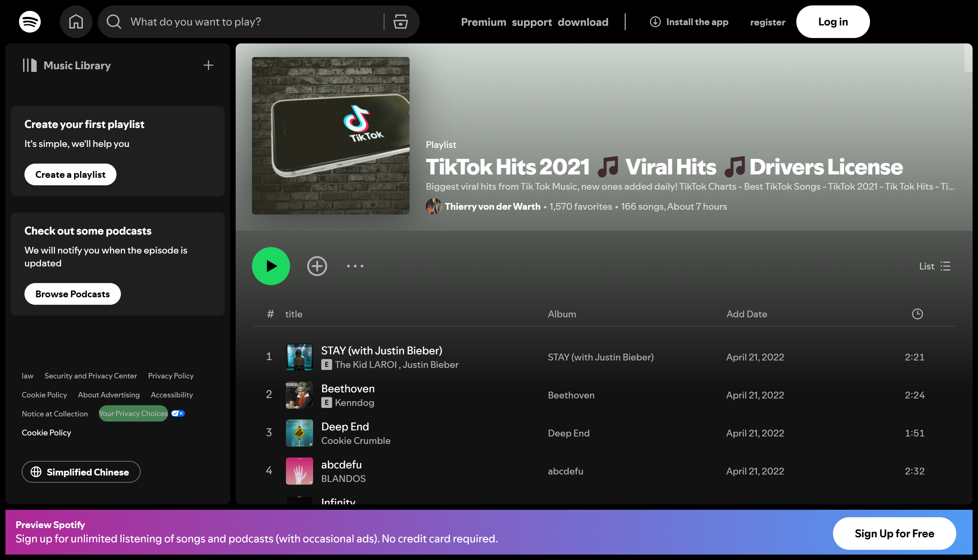978x560 pixels.
Task: Click the Album column header
Action: [562, 314]
